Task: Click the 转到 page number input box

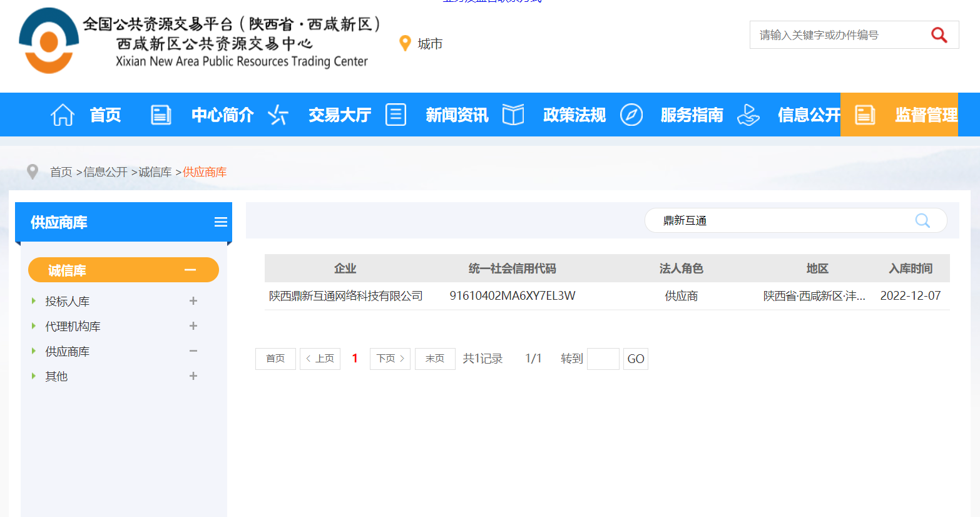Action: coord(603,359)
